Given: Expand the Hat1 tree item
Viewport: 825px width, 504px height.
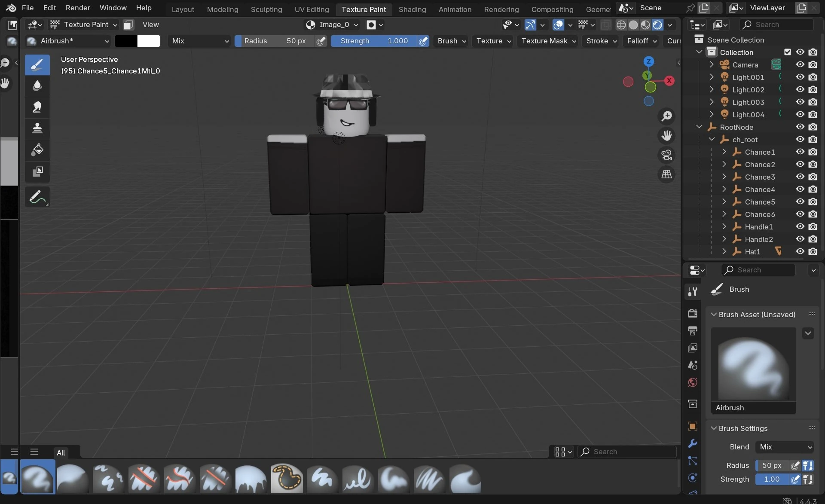Looking at the screenshot, I should coord(724,251).
